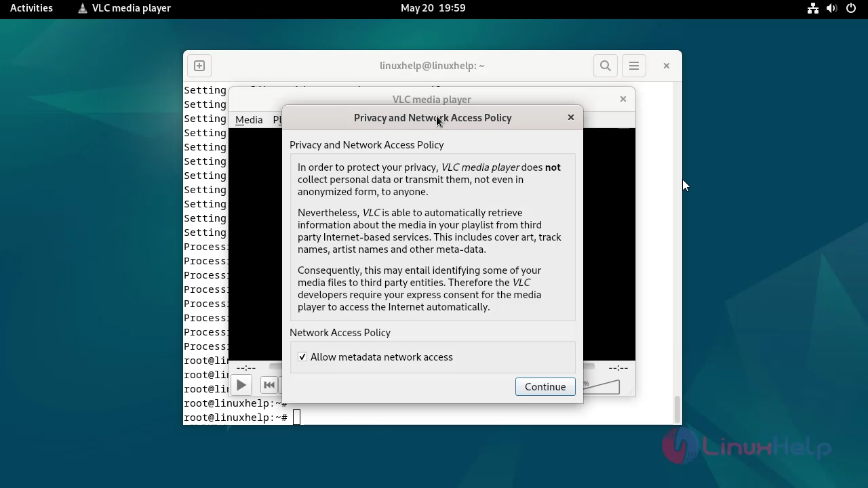Close the VLC media player window
This screenshot has height=488, width=868.
click(623, 99)
